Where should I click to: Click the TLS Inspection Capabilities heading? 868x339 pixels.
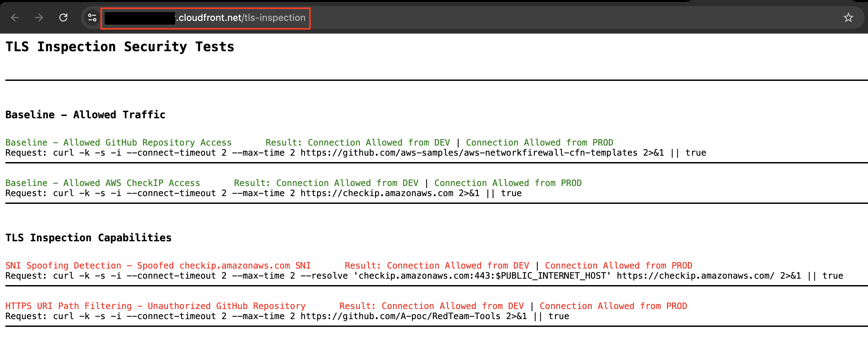coord(88,238)
